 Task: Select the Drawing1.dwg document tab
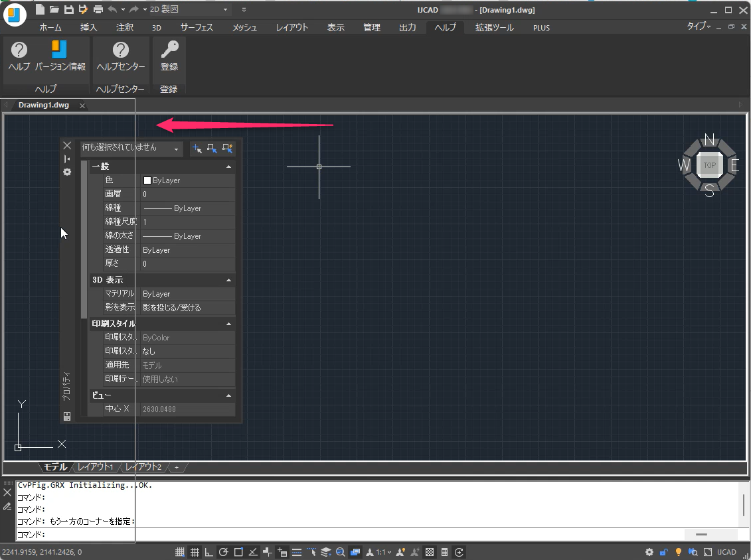[44, 105]
